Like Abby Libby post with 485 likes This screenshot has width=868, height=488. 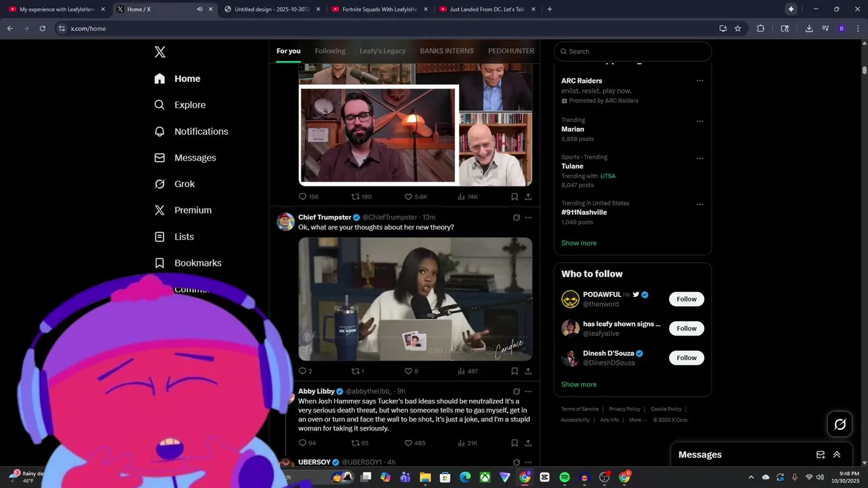[x=408, y=443]
